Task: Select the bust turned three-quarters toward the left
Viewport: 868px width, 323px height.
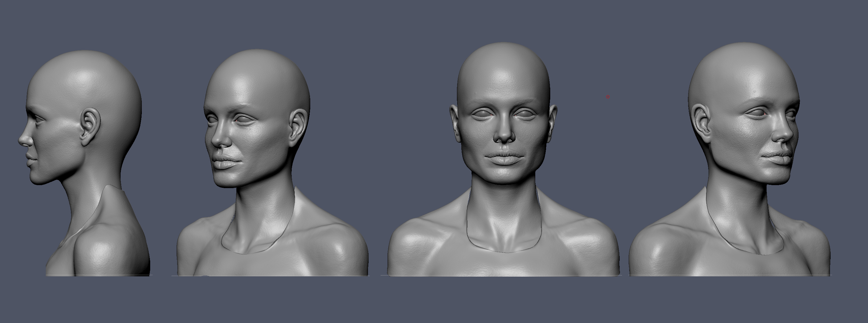Action: coord(272,162)
